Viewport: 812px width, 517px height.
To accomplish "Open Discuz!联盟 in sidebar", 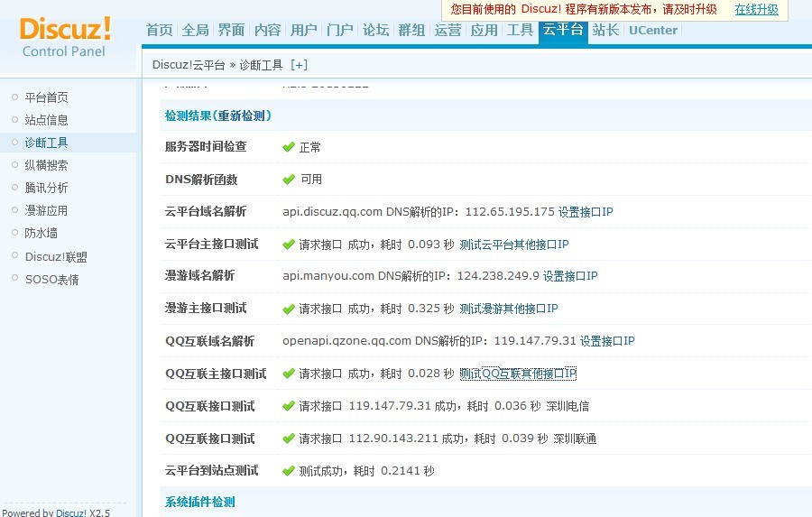I will pos(56,257).
